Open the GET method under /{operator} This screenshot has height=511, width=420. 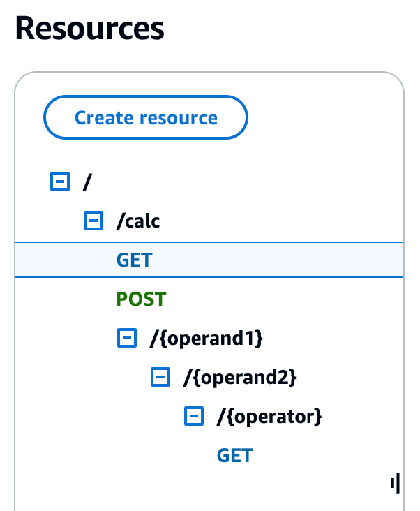point(234,456)
